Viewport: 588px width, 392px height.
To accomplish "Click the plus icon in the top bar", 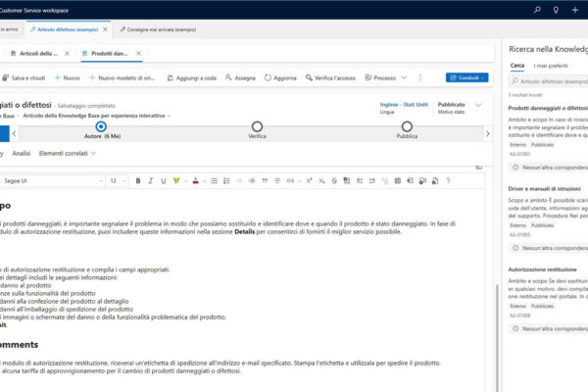I will tap(575, 10).
